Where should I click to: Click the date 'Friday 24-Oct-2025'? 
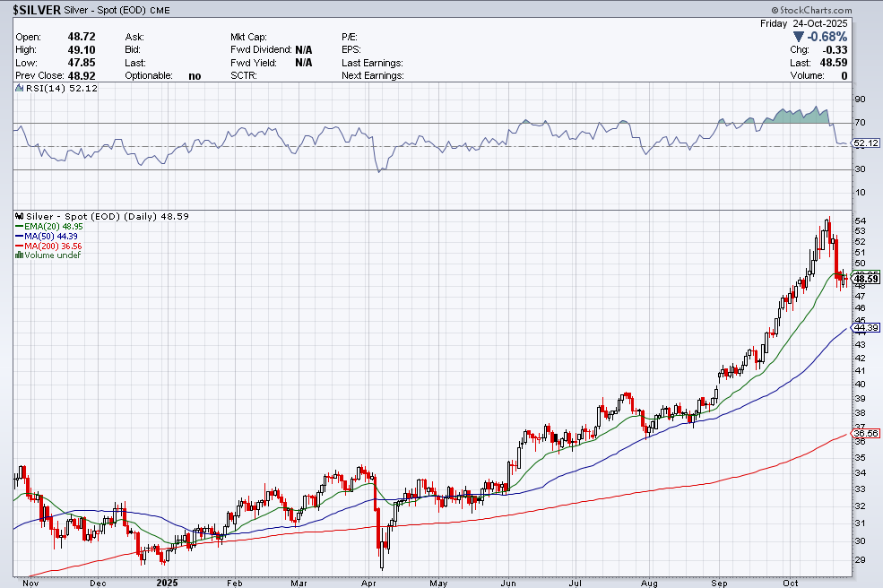click(x=803, y=23)
